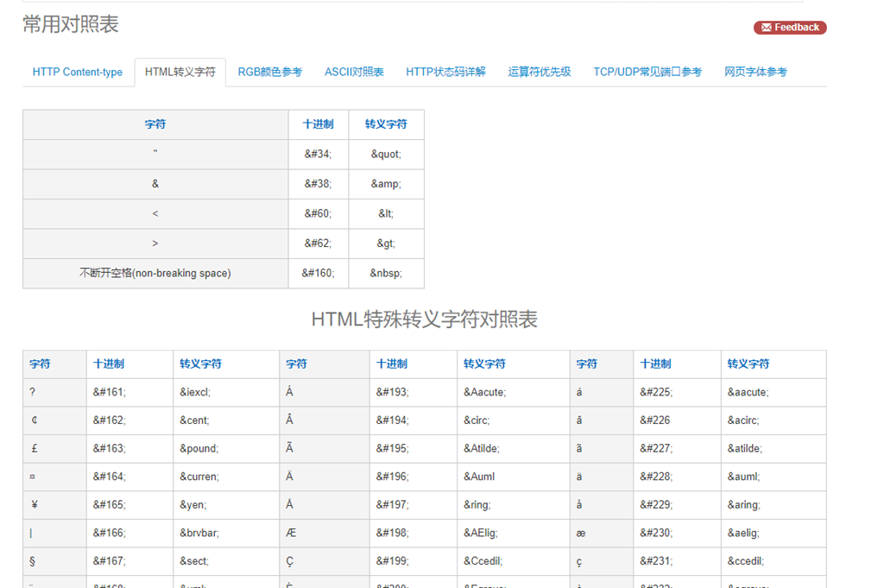The image size is (884, 588).
Task: Select the &aring; cell
Action: (773, 505)
